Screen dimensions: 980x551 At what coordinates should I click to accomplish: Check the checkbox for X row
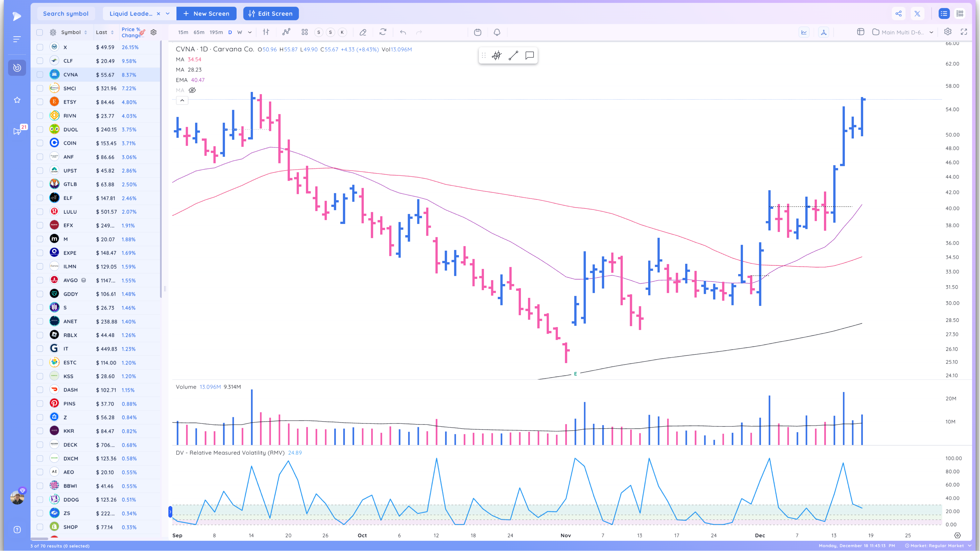coord(40,47)
